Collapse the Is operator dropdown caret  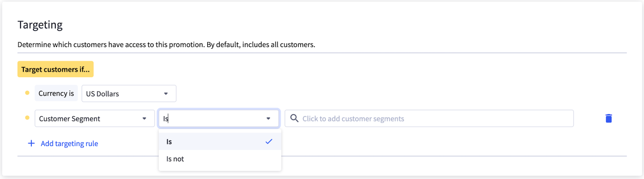[268, 119]
